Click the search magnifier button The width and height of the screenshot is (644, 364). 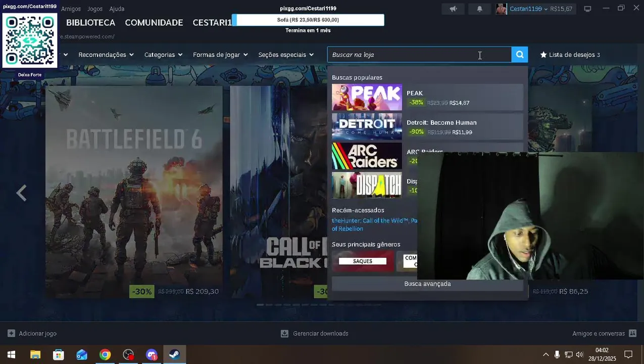(520, 55)
